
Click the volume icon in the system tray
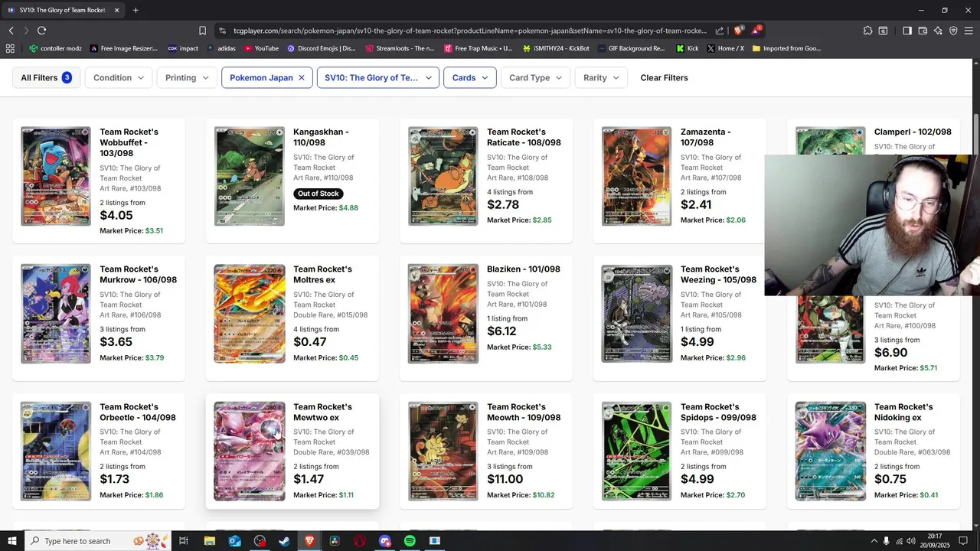pyautogui.click(x=913, y=541)
